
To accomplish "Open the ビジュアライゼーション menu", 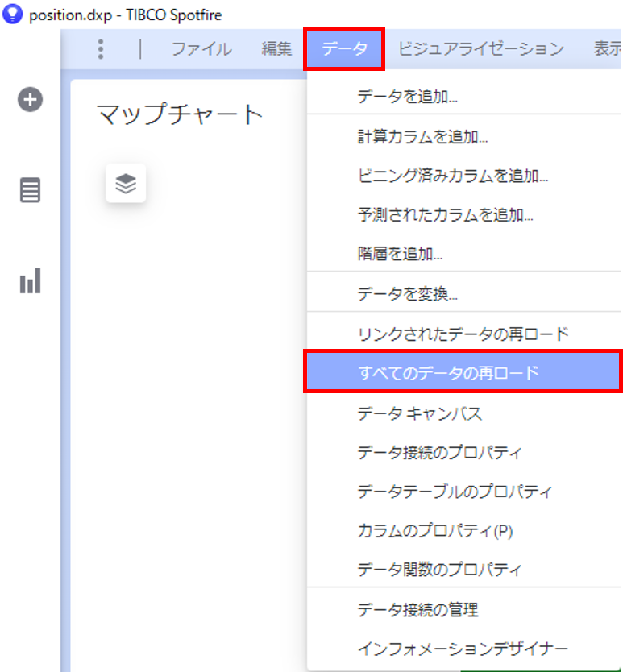I will click(x=480, y=49).
